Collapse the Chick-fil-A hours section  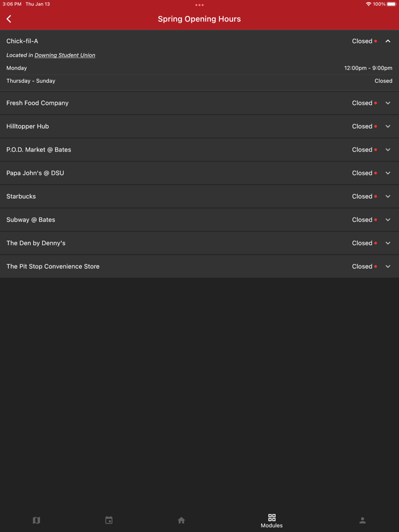[388, 41]
